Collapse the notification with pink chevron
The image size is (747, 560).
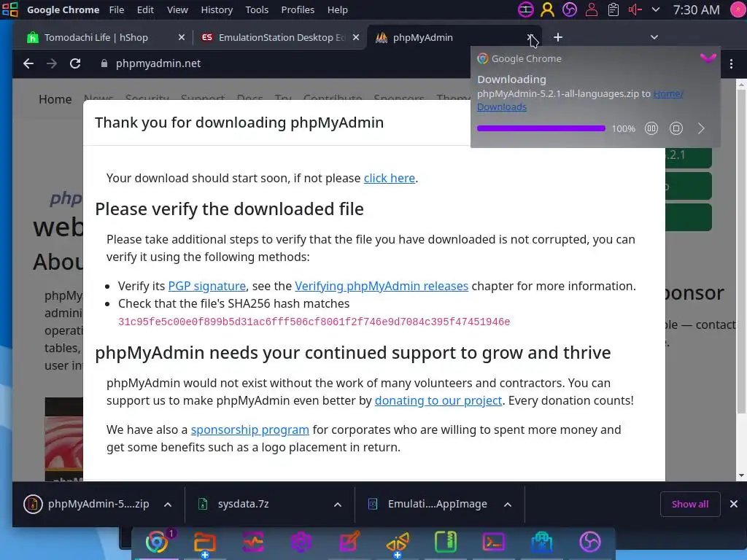708,58
